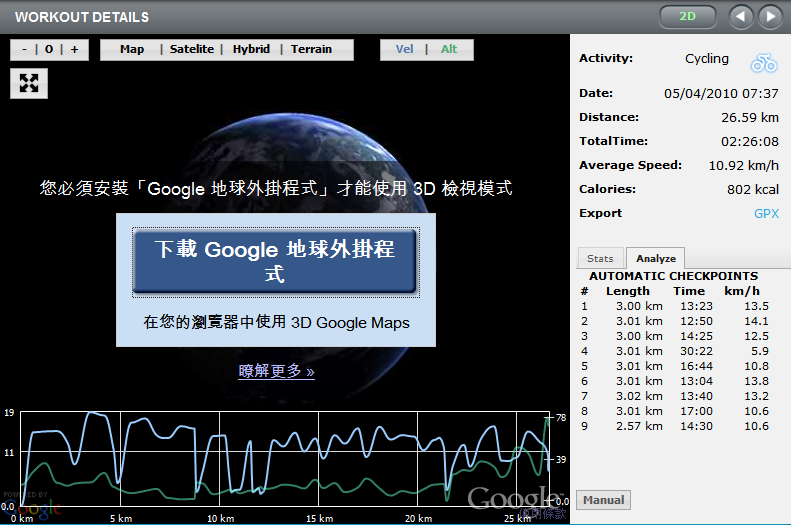Screen dimensions: 791x525
Task: Click the zoom out minus button
Action: point(24,49)
